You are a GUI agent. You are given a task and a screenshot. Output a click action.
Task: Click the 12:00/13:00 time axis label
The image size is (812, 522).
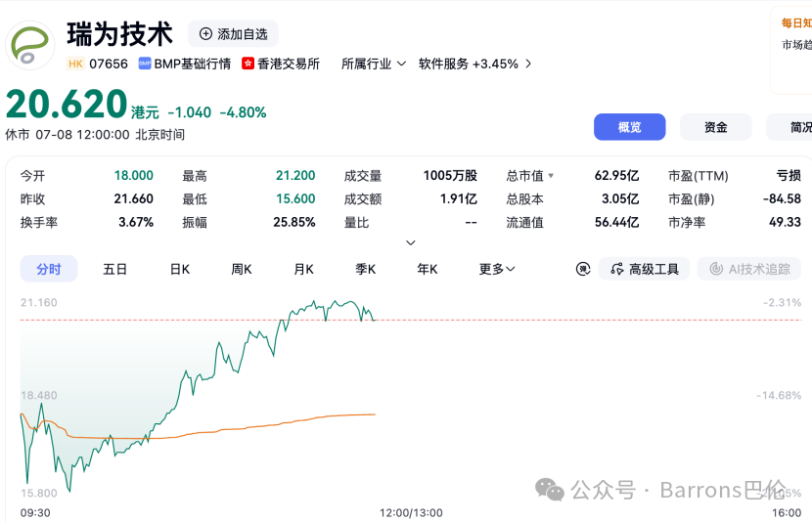[411, 512]
